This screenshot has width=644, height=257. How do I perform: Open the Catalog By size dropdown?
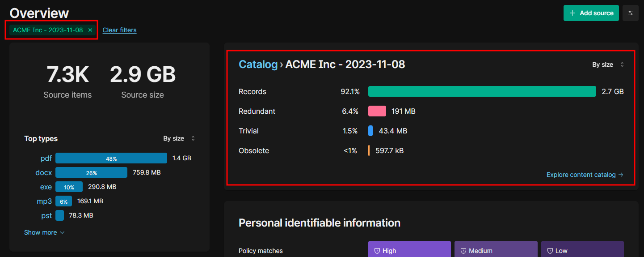(x=608, y=64)
